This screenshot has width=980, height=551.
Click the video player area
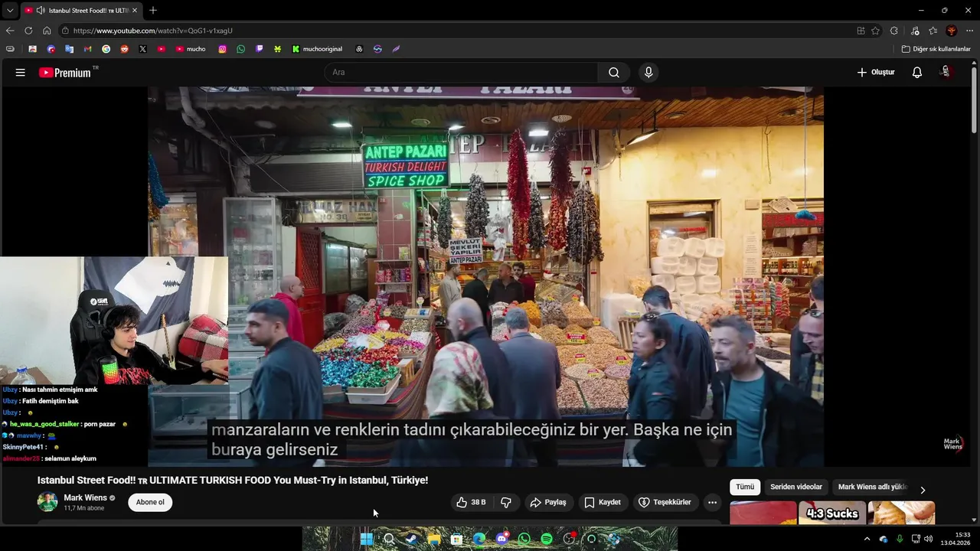point(485,276)
